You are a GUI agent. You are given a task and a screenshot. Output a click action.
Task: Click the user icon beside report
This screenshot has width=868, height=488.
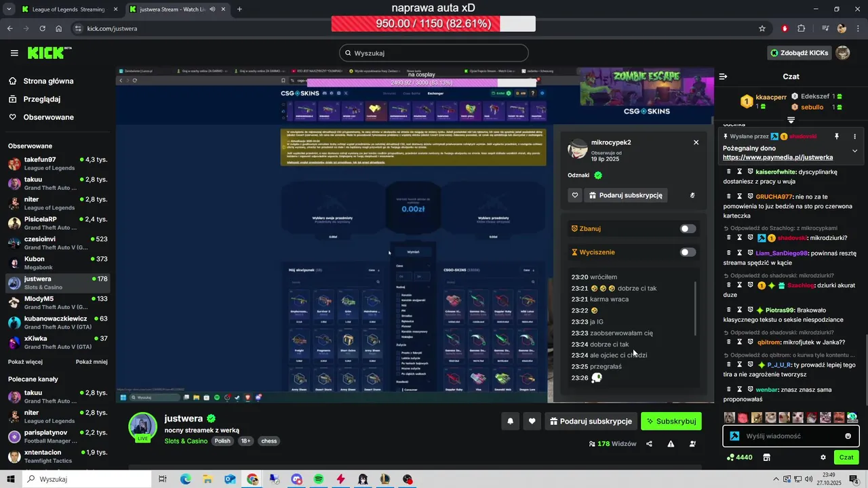tap(692, 444)
